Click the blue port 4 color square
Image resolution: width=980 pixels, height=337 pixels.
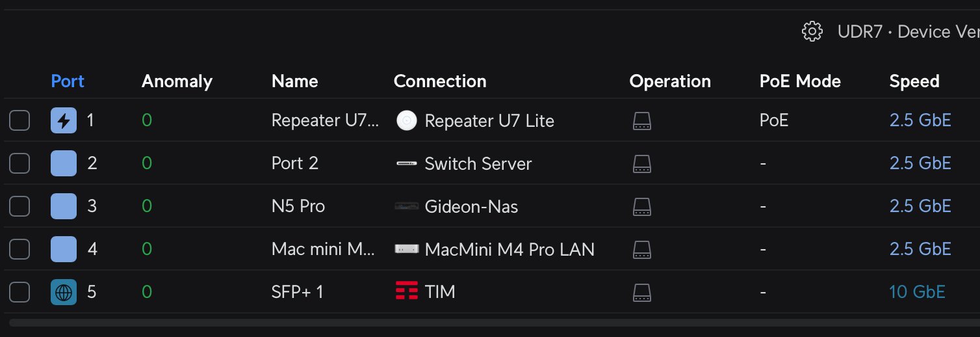(x=64, y=249)
